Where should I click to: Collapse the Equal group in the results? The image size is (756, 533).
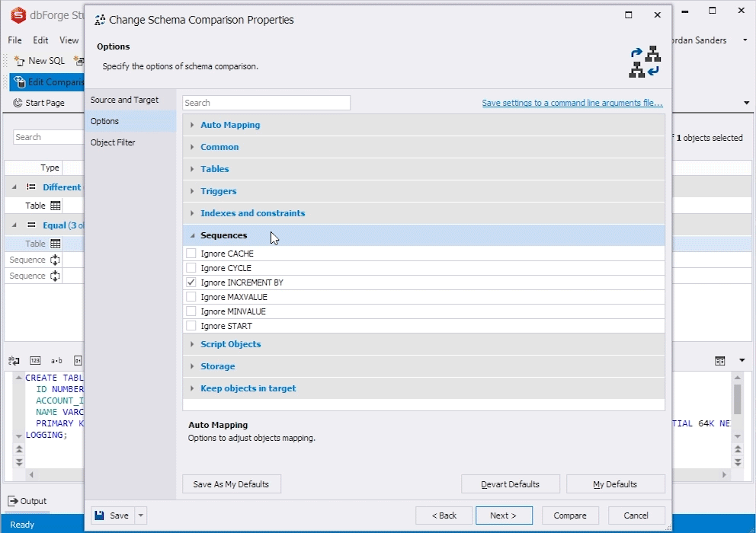(14, 225)
